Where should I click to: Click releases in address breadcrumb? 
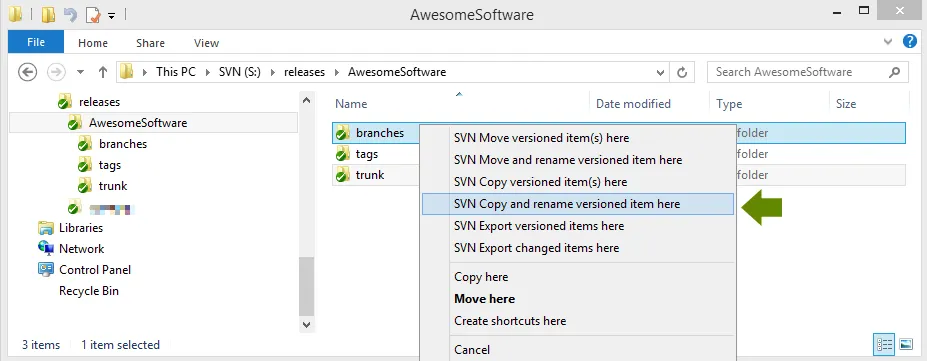pos(304,72)
